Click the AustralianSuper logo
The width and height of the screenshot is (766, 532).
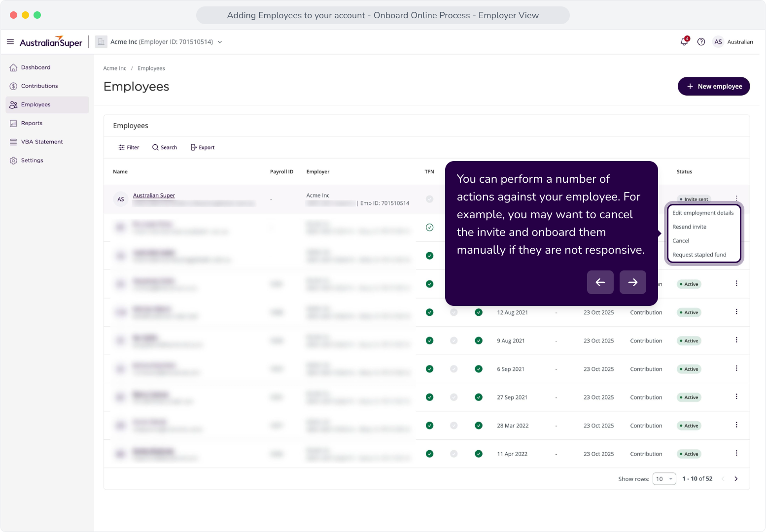click(x=51, y=42)
